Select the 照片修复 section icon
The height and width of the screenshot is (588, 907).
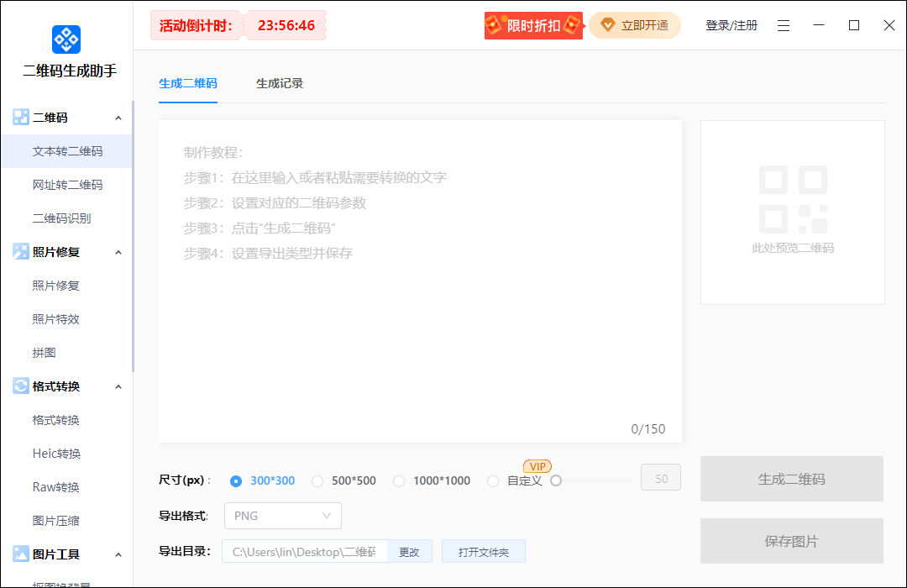click(20, 251)
